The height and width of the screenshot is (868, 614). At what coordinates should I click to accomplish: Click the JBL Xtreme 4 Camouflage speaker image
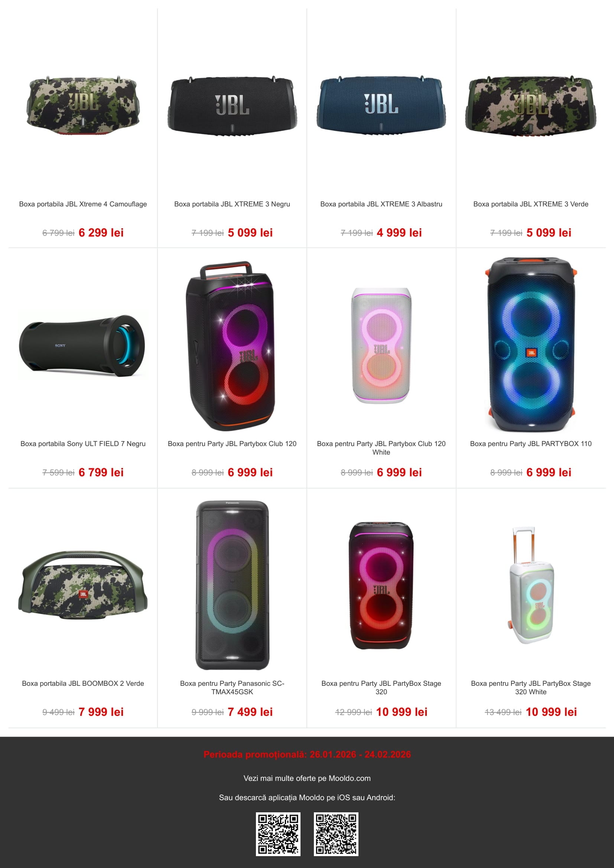click(83, 105)
